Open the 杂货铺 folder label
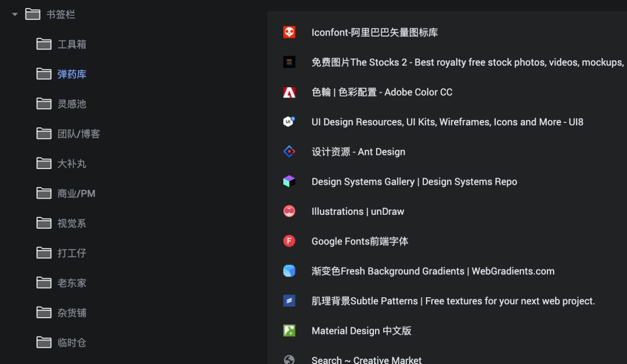Screen dimensions: 627x364 [72, 313]
